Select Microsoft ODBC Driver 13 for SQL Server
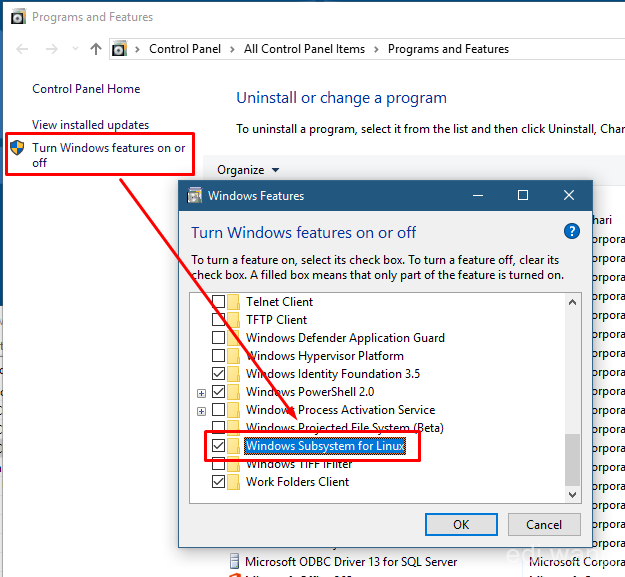625x577 pixels. click(x=351, y=561)
